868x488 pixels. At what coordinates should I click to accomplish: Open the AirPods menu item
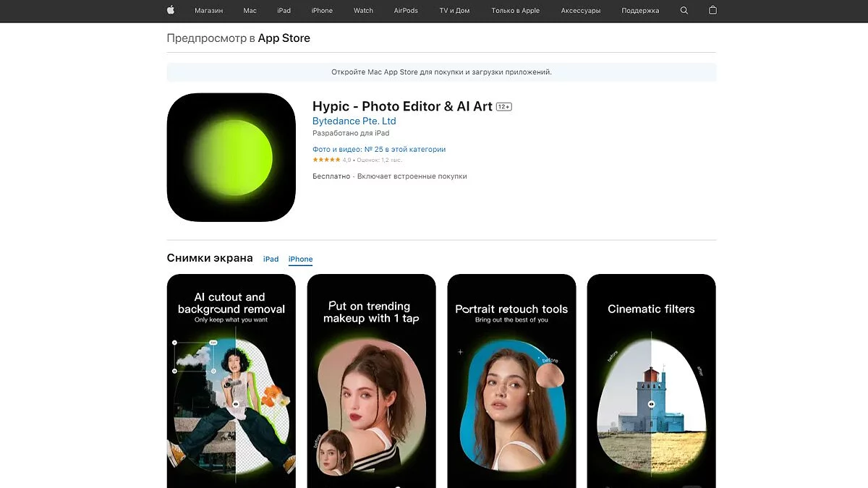pos(406,11)
